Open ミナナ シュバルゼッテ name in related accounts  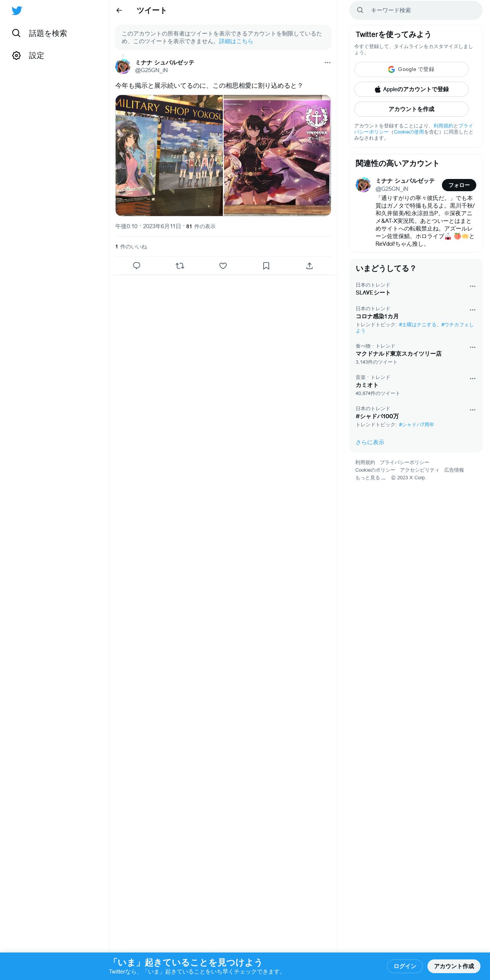point(405,181)
